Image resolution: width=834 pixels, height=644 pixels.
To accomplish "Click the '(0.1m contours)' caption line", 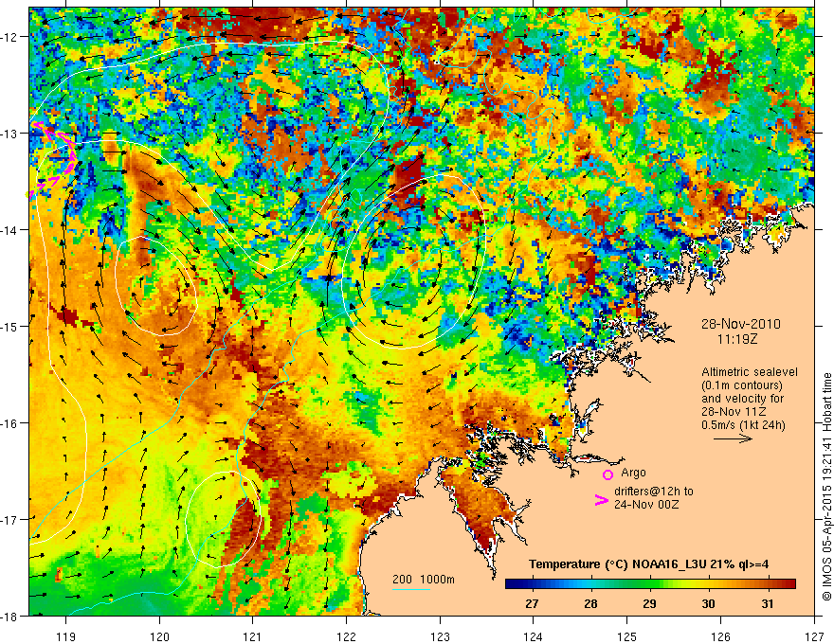I will pyautogui.click(x=742, y=385).
